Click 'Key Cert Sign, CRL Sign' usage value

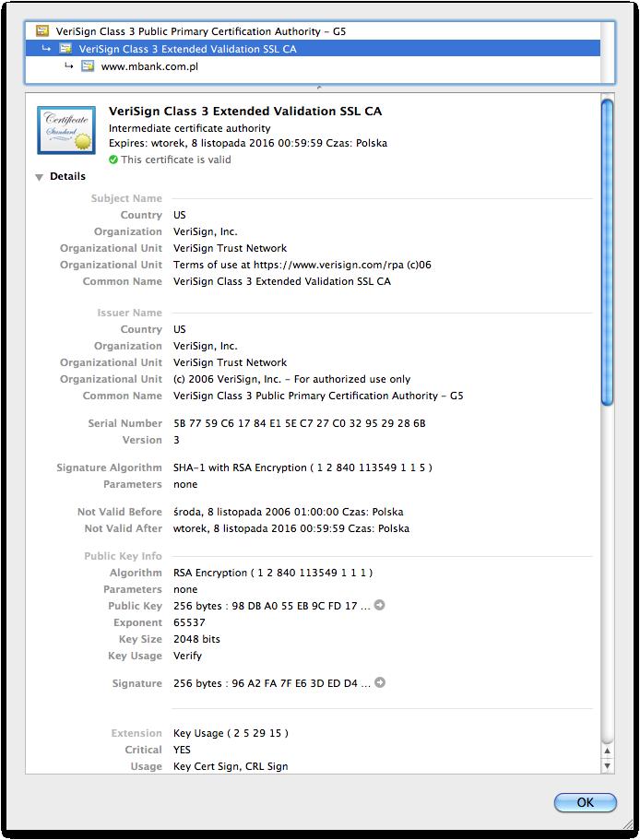[231, 766]
